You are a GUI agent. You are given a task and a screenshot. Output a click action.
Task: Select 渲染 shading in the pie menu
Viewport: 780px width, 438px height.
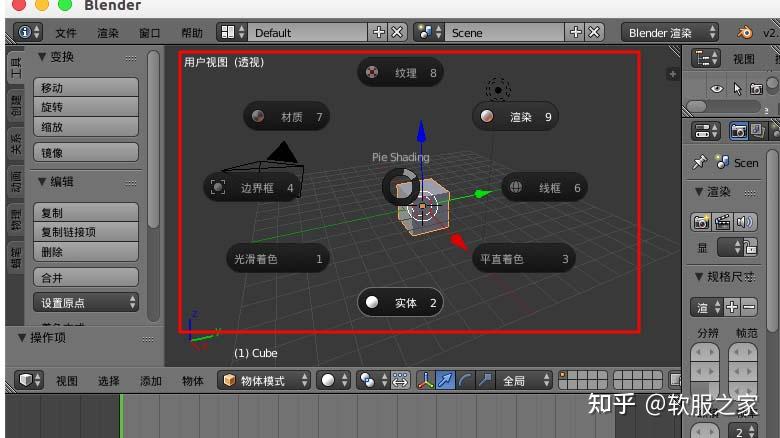(515, 116)
